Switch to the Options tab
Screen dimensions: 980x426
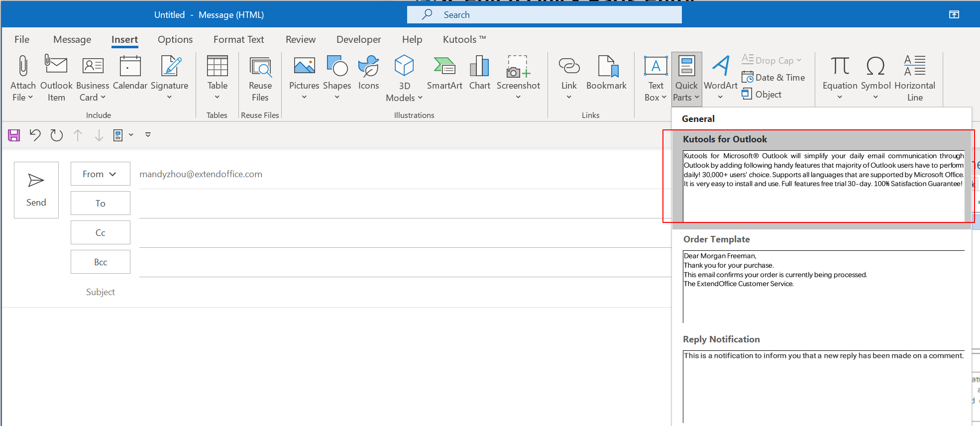(175, 39)
